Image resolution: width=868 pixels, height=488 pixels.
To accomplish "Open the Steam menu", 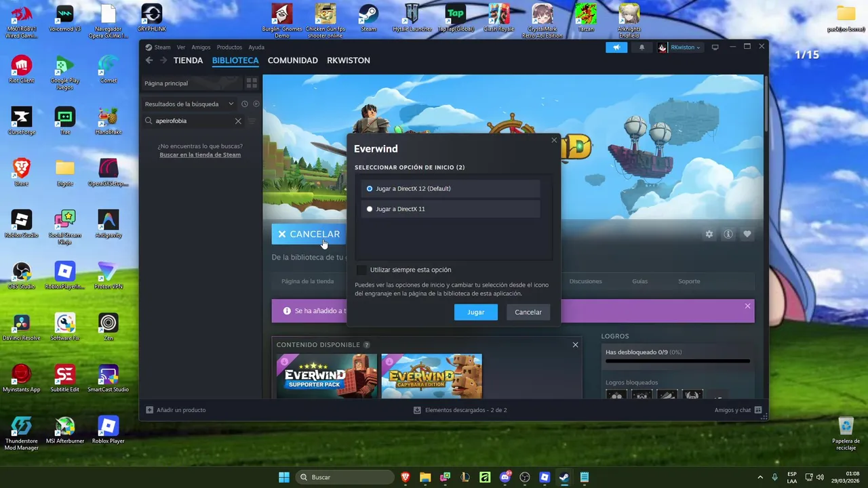I will pyautogui.click(x=162, y=47).
